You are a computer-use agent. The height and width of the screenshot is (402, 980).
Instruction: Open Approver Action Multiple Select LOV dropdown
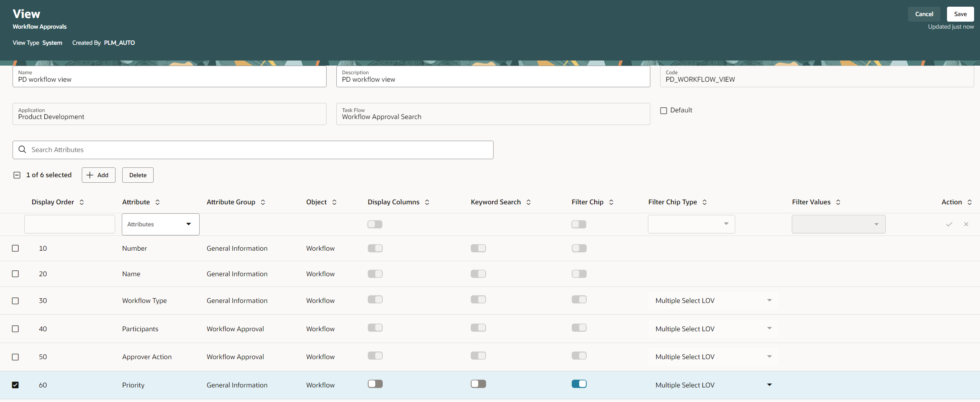coord(713,357)
